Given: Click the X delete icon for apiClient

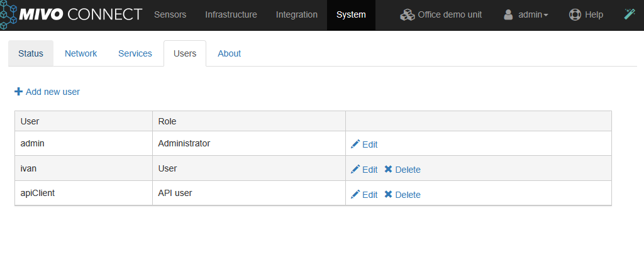Looking at the screenshot, I should [388, 195].
